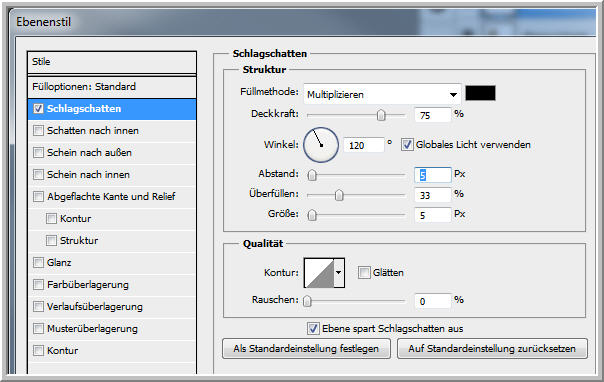
Task: Select the Verlaufsüberlagerung row label
Action: (95, 307)
